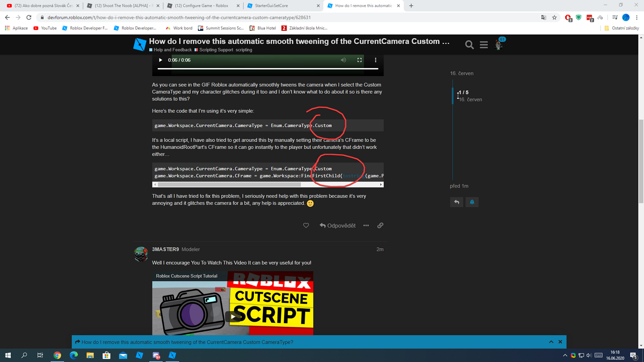Click the reply arrow below the timeline
Viewport: 644px width, 362px height.
pos(456,202)
